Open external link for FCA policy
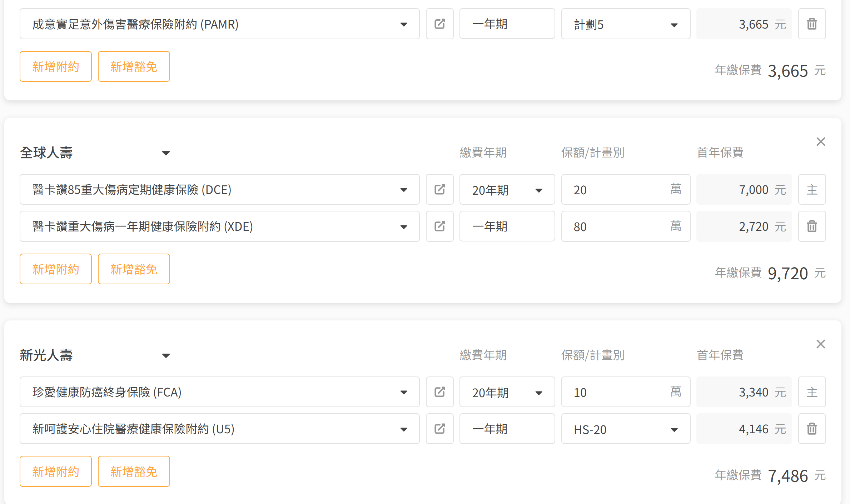850x504 pixels. click(439, 392)
